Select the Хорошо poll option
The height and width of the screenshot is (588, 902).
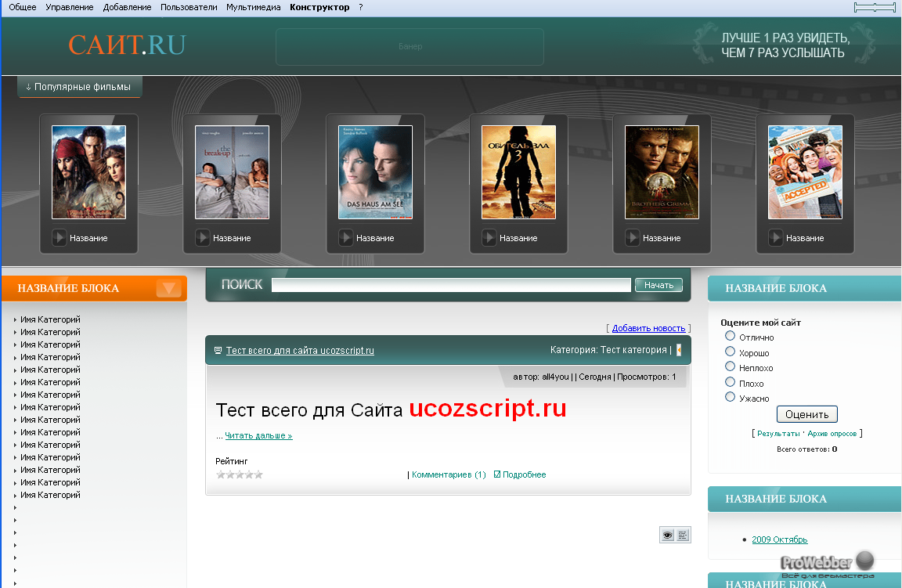coord(730,352)
